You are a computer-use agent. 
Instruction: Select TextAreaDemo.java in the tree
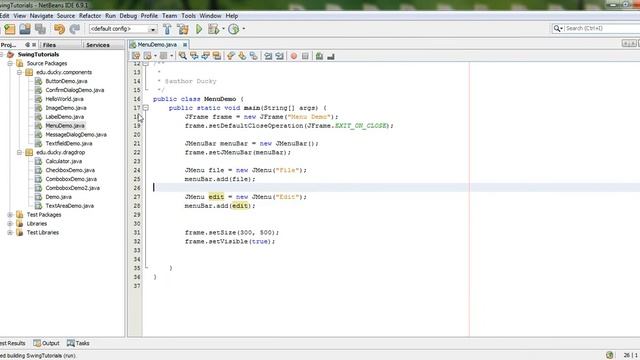coord(69,206)
